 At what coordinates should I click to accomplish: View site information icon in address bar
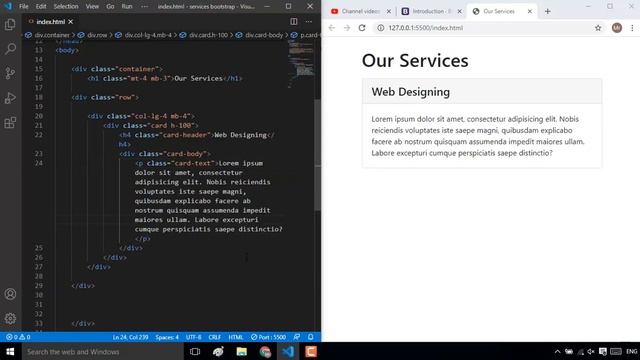(380, 28)
